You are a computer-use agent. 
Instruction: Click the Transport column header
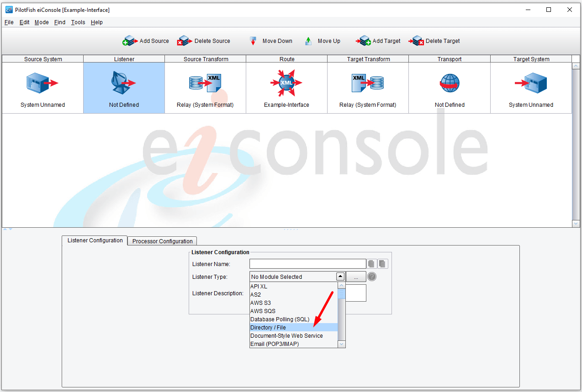(450, 59)
